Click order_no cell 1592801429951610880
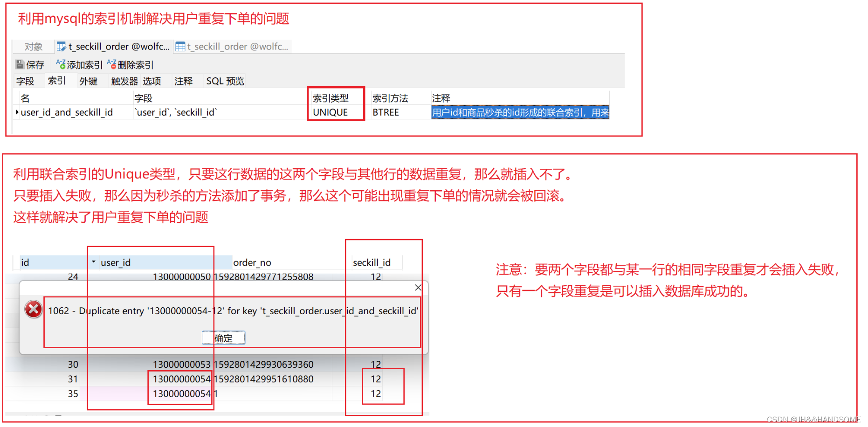 click(264, 379)
